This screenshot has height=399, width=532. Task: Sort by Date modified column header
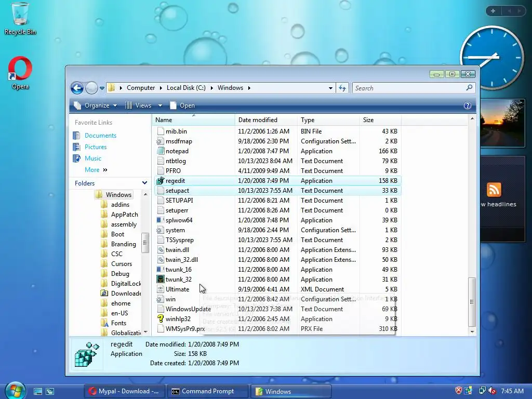tap(267, 120)
